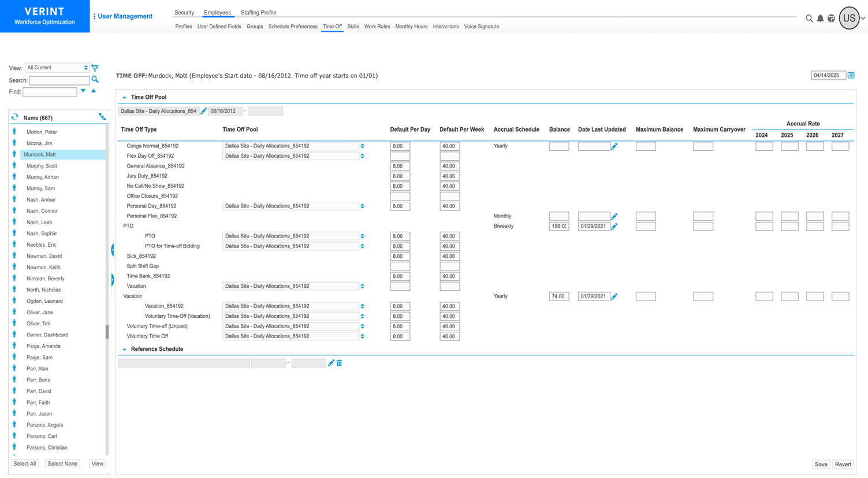Switch to the Security tab

(x=184, y=13)
